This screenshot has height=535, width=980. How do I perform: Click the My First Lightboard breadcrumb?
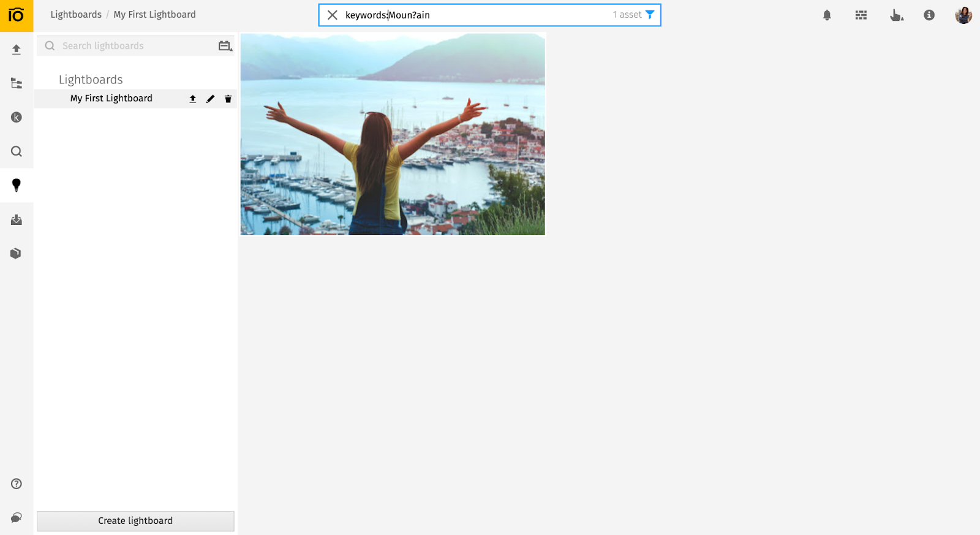(x=154, y=15)
